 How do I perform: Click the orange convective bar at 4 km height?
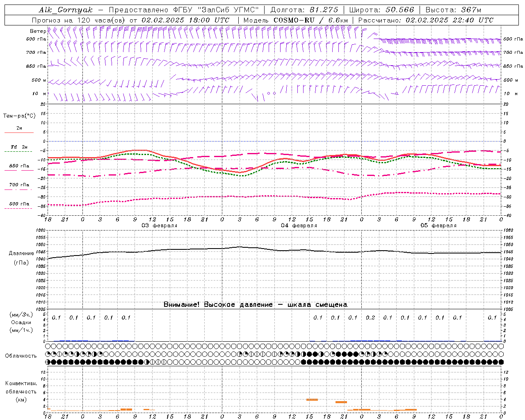tap(312, 399)
